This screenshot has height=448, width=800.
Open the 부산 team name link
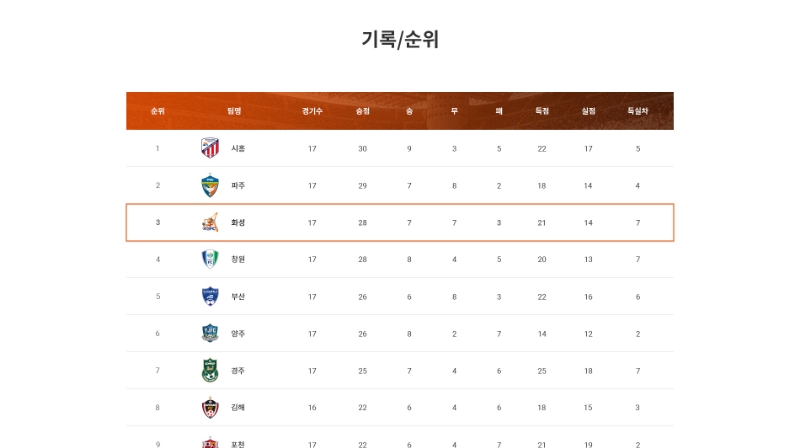point(238,296)
